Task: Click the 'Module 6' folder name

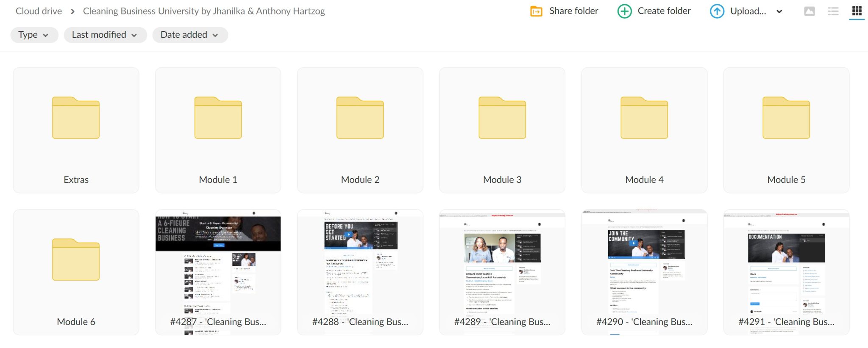Action: tap(76, 322)
